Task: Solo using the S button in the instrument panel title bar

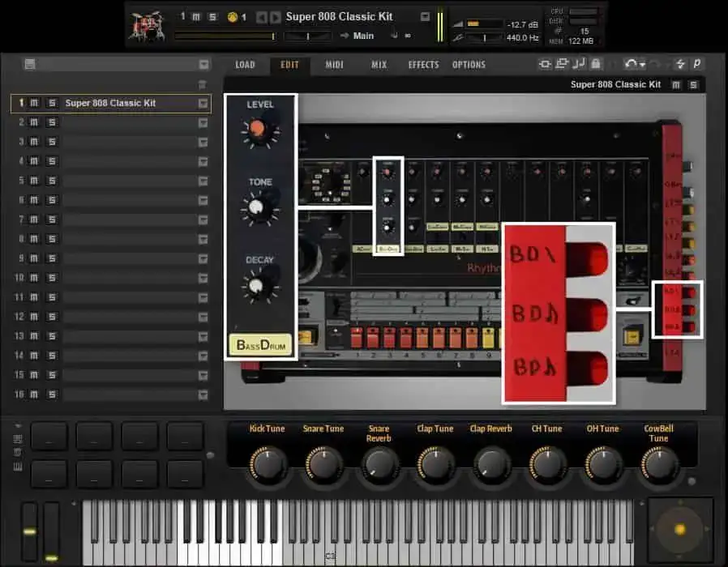Action: pos(694,85)
